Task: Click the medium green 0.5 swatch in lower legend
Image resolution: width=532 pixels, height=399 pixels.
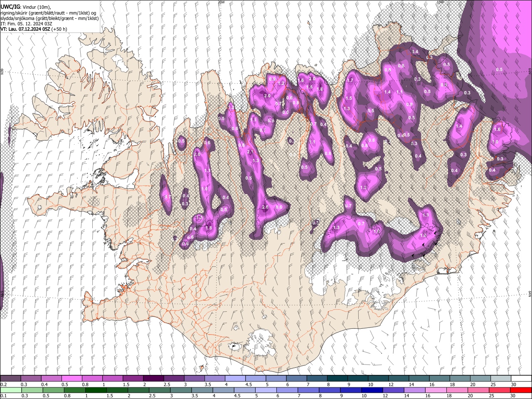Action: click(x=54, y=390)
